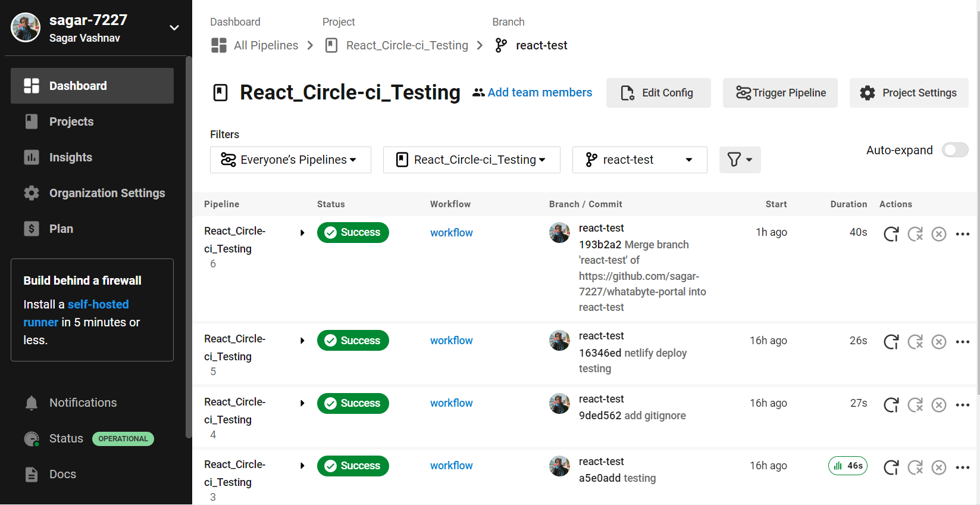Viewport: 980px width, 505px height.
Task: Open the funnel filter dropdown
Action: click(x=740, y=160)
